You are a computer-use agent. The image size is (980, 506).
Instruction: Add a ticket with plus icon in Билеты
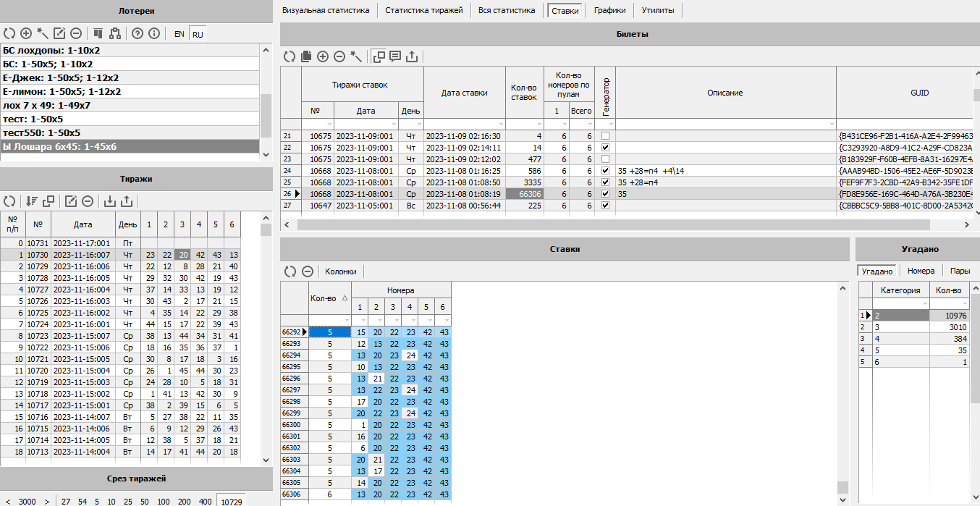pos(323,56)
